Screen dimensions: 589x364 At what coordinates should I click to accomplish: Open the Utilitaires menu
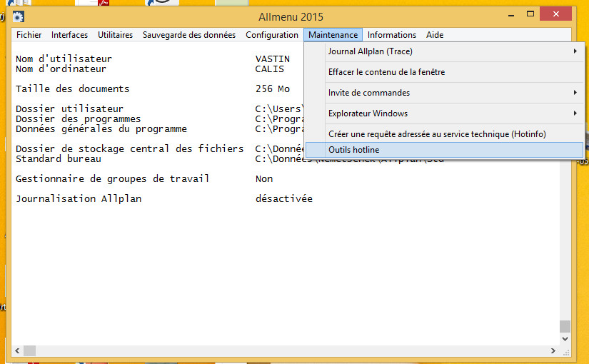pyautogui.click(x=116, y=35)
